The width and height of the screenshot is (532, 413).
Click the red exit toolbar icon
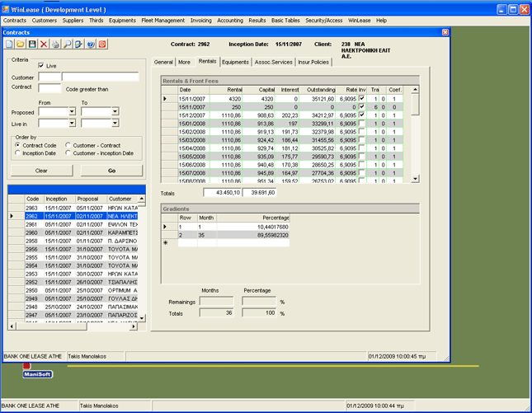[x=102, y=44]
